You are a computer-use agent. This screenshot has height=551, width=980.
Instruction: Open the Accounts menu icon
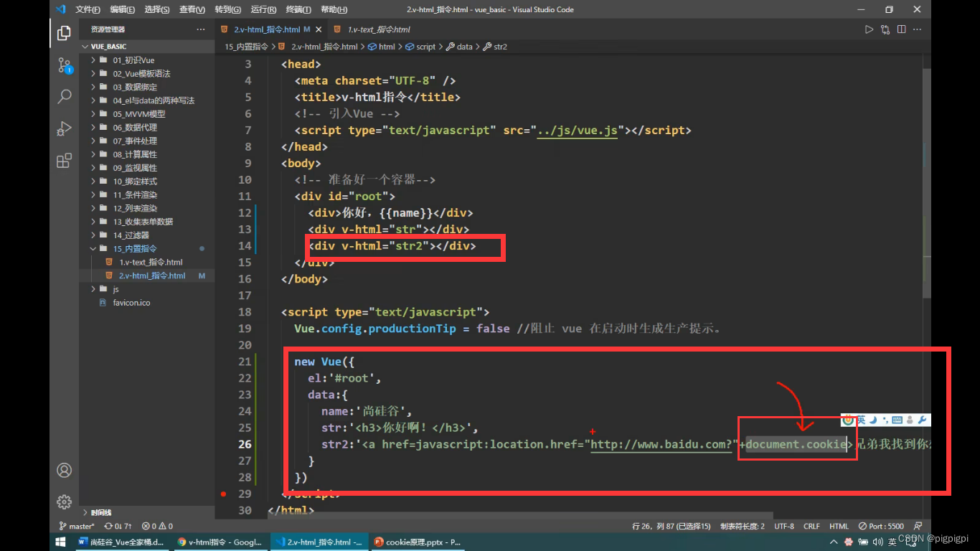[x=64, y=470]
